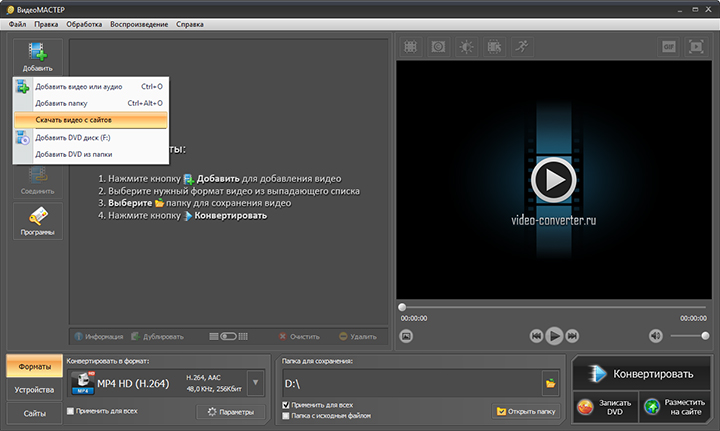Click the browse folder icon next to path
This screenshot has height=431, width=720.
[x=551, y=383]
